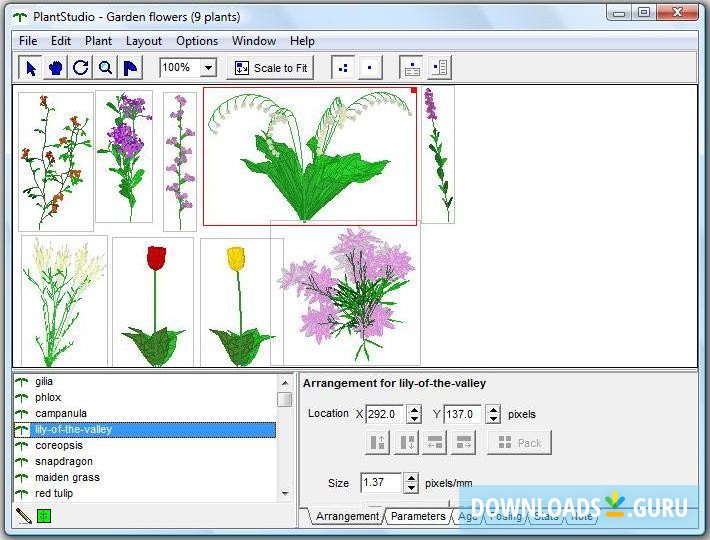Image resolution: width=710 pixels, height=540 pixels.
Task: Increase the Location Y value
Action: [493, 409]
